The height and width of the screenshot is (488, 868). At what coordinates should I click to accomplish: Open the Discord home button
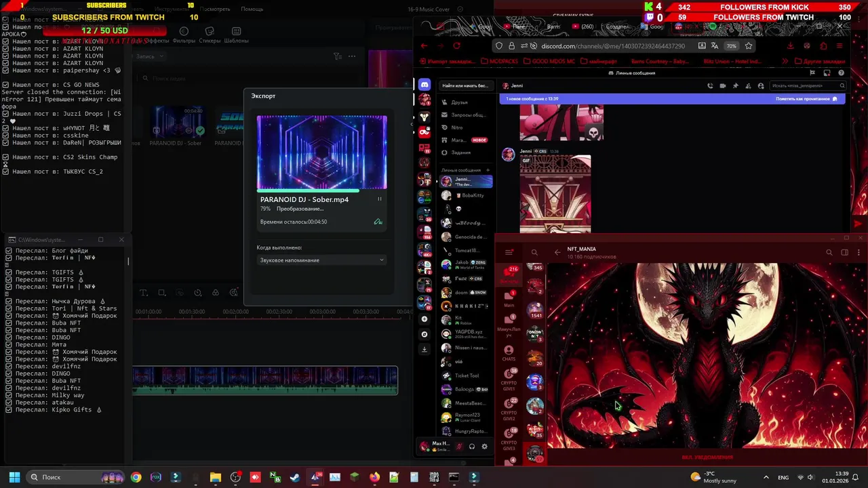click(425, 85)
